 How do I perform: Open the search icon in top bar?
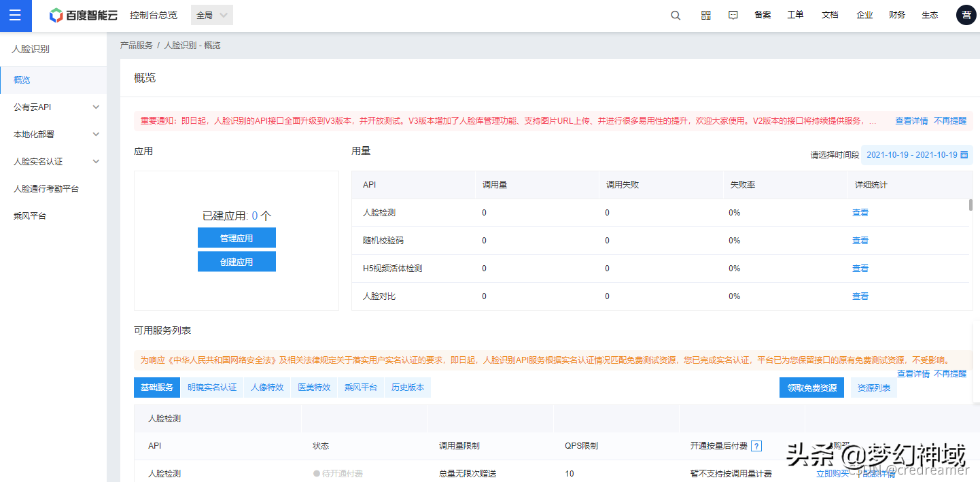tap(675, 15)
